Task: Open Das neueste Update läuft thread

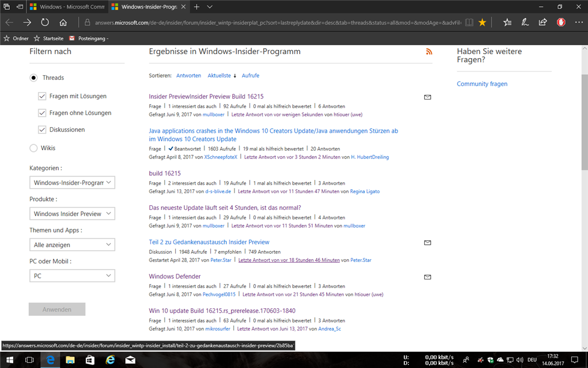Action: coord(225,208)
